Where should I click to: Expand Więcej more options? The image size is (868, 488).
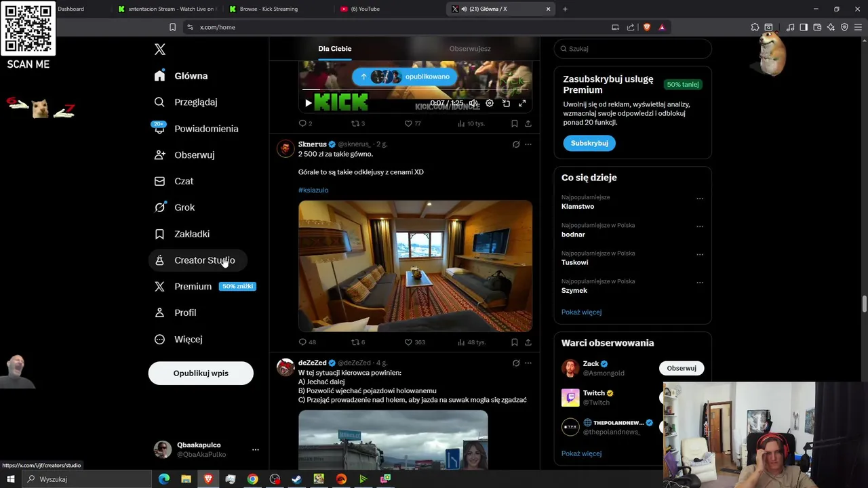click(x=179, y=339)
